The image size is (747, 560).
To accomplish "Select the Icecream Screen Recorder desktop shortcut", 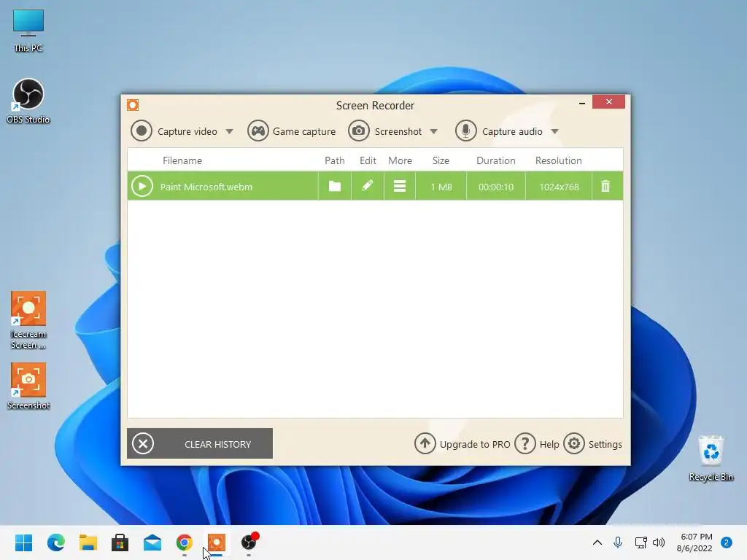I will tap(28, 320).
